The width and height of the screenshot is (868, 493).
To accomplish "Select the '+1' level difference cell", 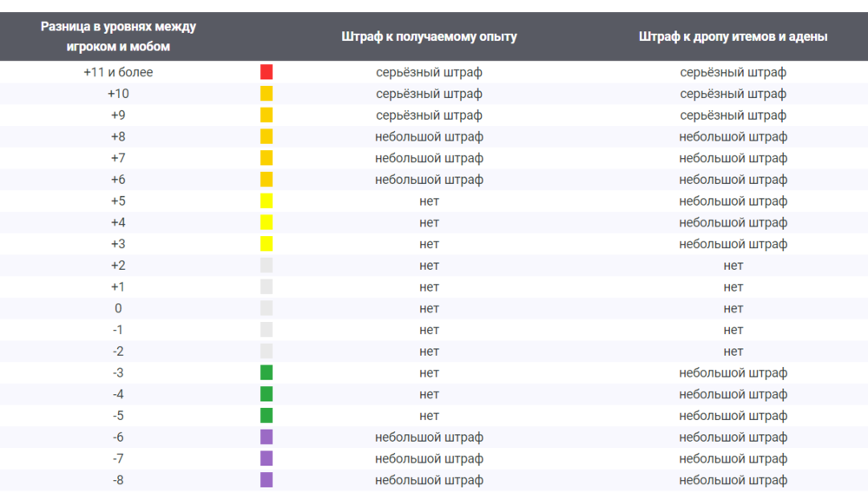I will pyautogui.click(x=118, y=286).
